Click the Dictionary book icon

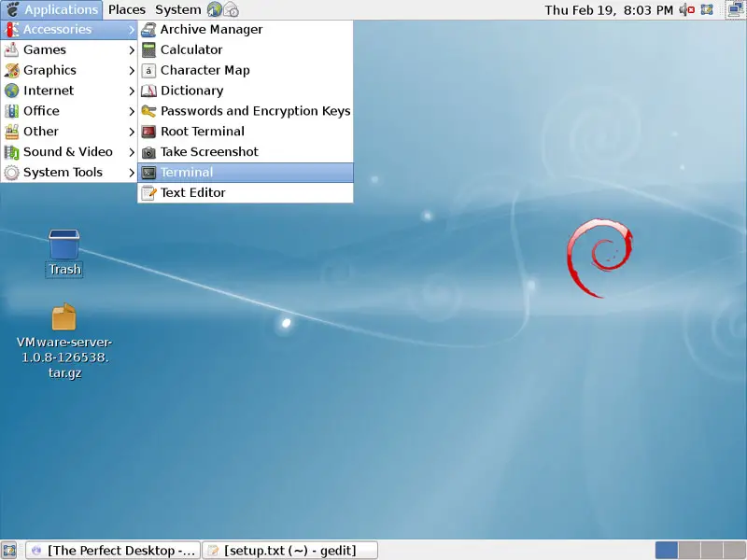(148, 91)
